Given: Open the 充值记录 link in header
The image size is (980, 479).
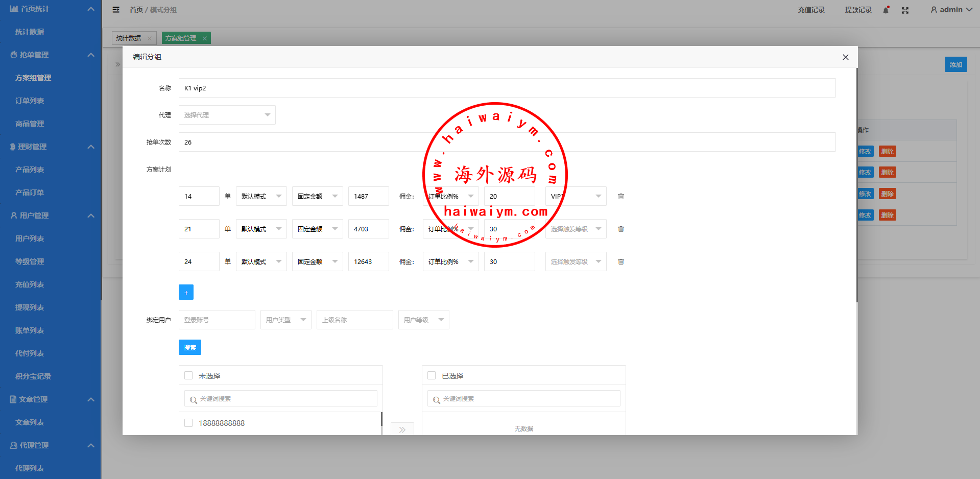Looking at the screenshot, I should click(811, 10).
